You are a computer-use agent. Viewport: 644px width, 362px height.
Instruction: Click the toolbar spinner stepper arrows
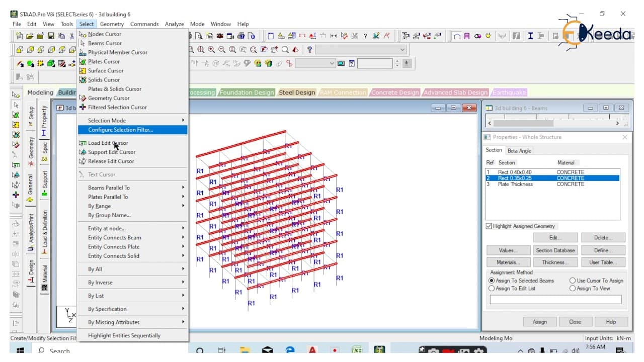click(x=397, y=63)
